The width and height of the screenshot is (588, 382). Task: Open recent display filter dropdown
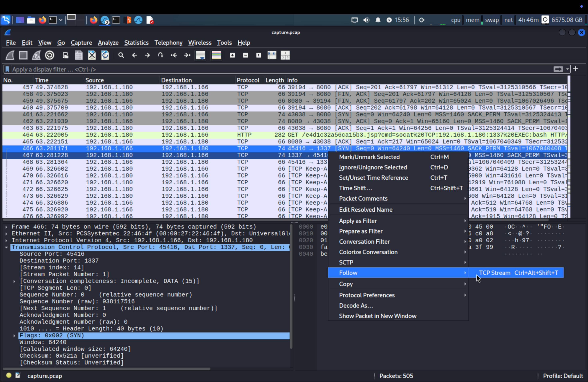tap(567, 69)
